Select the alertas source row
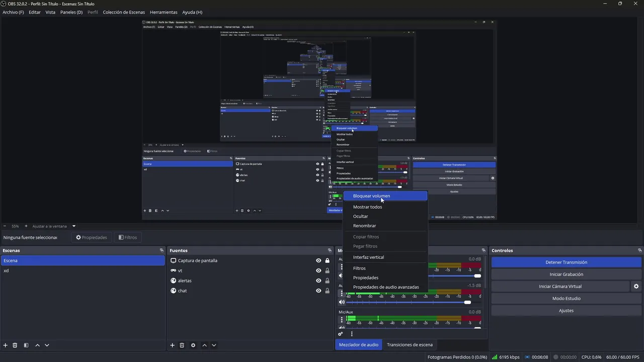Screen dimensions: 644x362 click(250, 281)
